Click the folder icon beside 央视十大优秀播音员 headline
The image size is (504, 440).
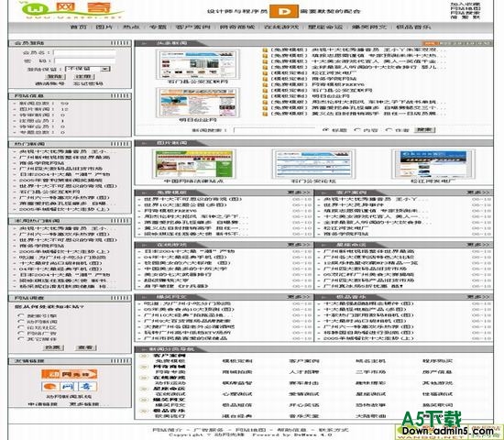pyautogui.click(x=265, y=49)
